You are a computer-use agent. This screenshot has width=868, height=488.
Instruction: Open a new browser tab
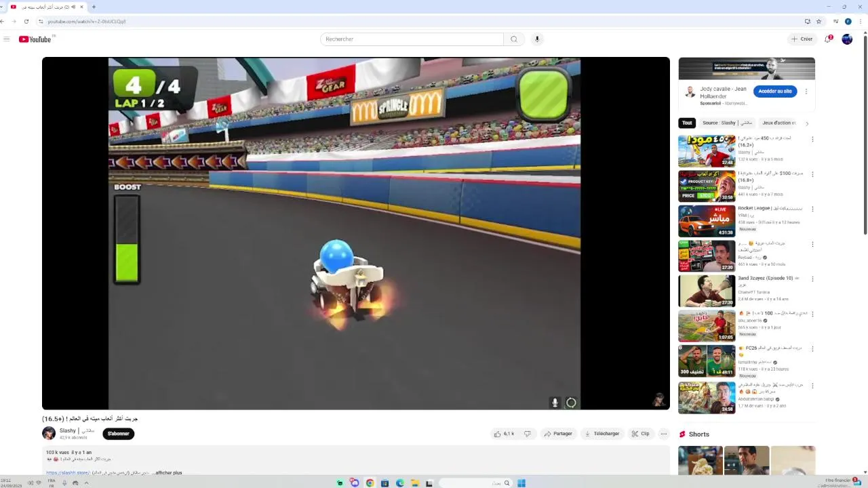point(94,7)
